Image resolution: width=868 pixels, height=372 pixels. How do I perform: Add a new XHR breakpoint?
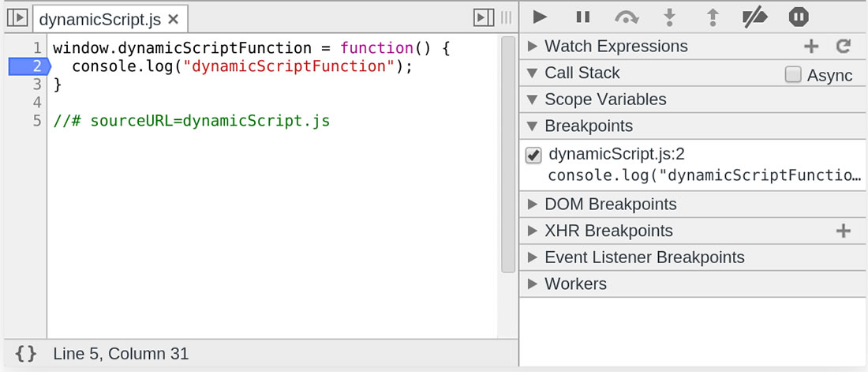(844, 231)
